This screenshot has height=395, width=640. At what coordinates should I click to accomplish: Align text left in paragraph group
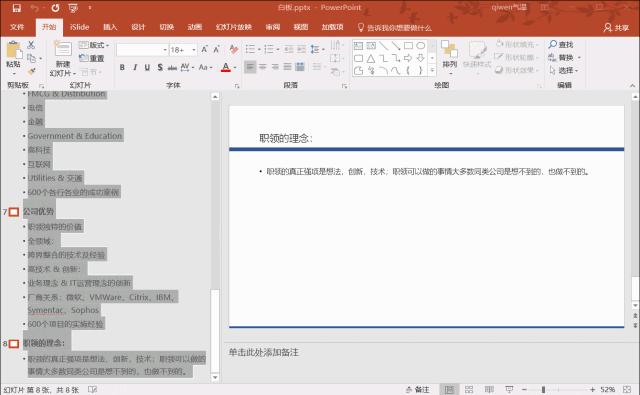250,67
